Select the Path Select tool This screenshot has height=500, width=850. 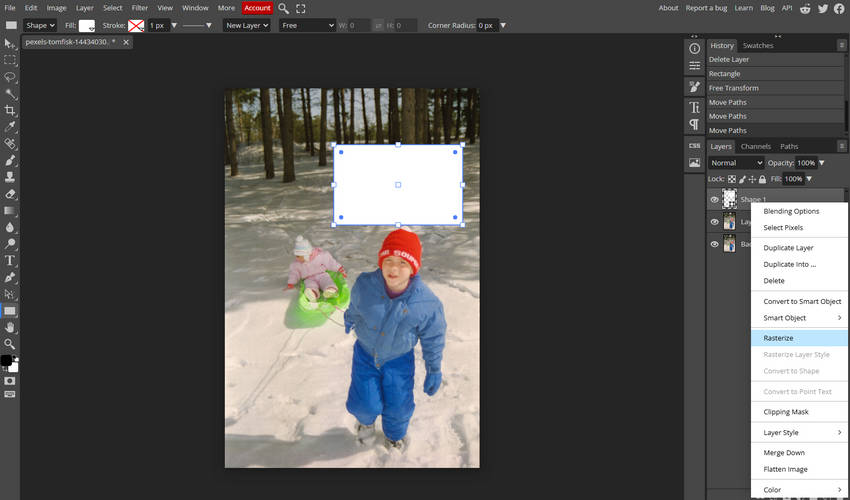click(10, 294)
